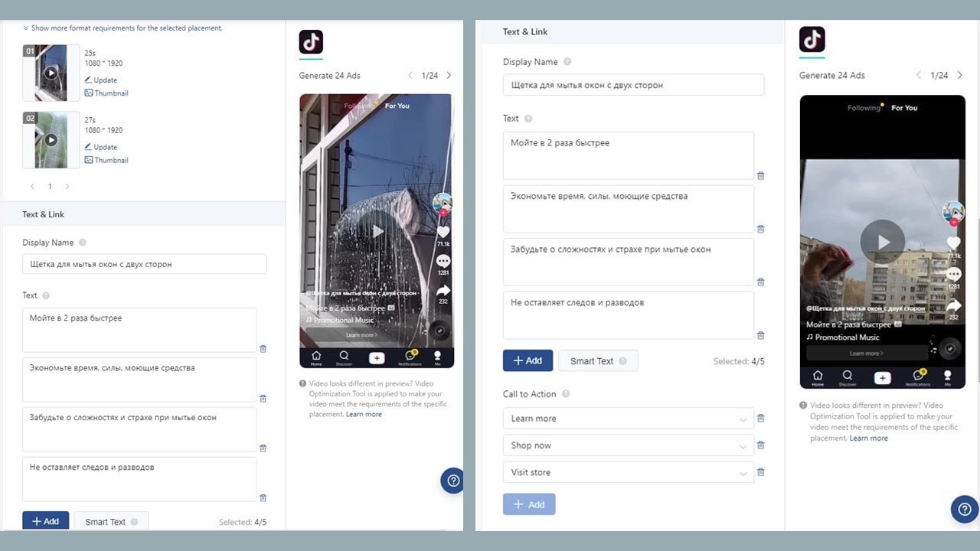Open the Shop now call-to-action dropdown
The height and width of the screenshot is (551, 980).
(x=629, y=445)
